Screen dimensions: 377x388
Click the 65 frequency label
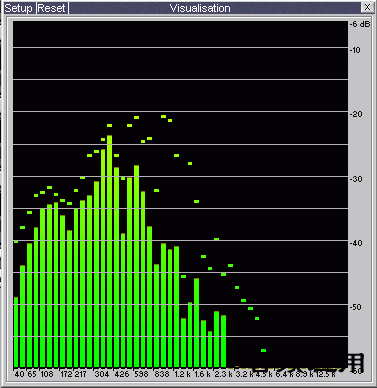coord(32,374)
